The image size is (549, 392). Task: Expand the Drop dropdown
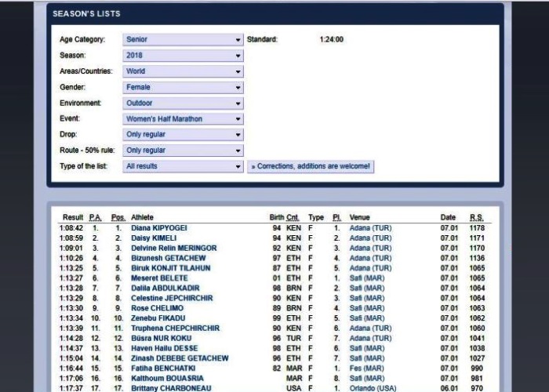[183, 135]
